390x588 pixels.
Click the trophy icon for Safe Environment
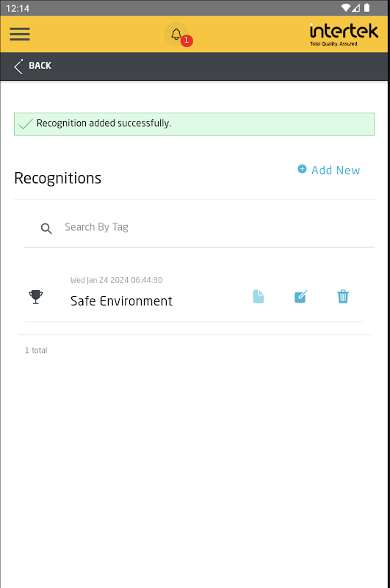click(36, 297)
